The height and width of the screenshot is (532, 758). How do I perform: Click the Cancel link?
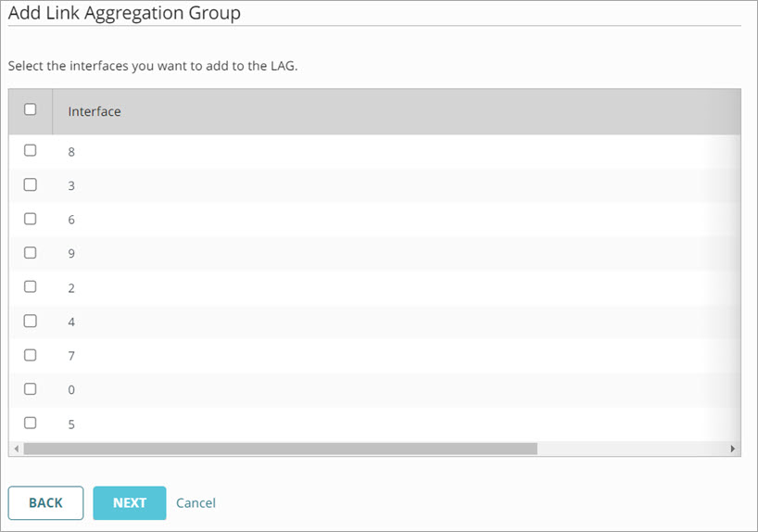[x=196, y=502]
